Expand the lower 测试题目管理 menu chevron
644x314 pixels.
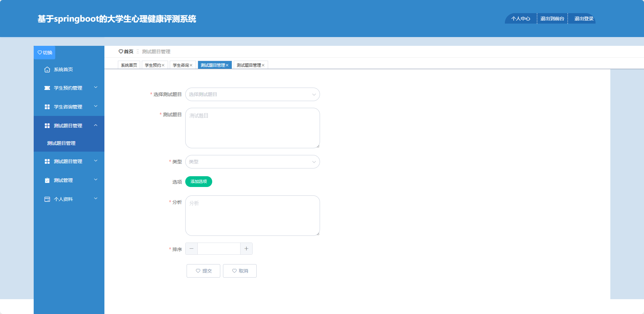(96, 161)
